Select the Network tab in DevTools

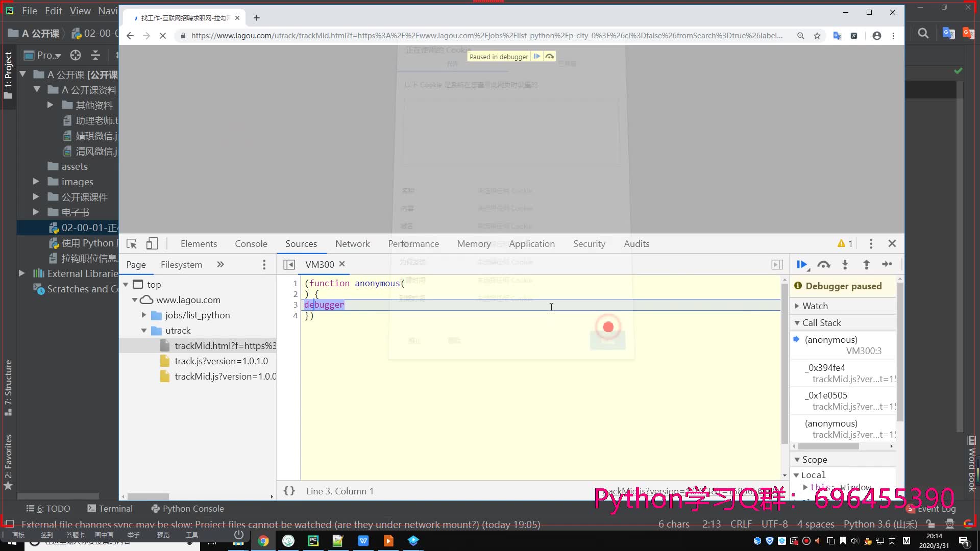pos(353,243)
